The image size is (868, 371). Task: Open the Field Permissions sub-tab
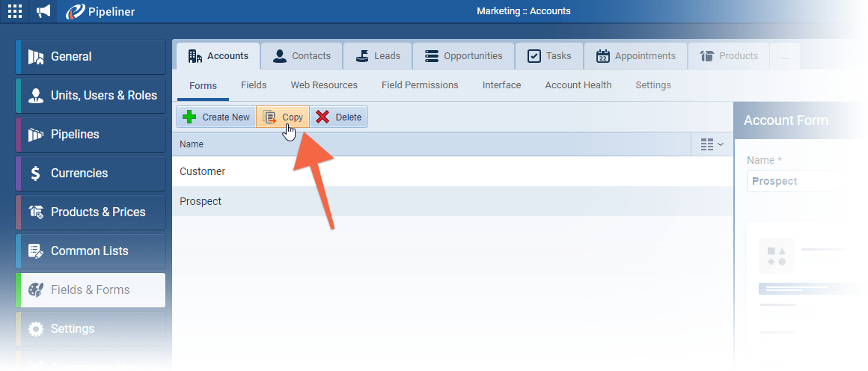click(420, 85)
